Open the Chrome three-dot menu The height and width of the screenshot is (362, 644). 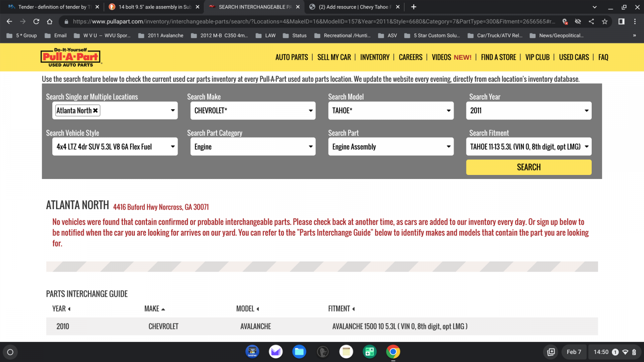635,21
